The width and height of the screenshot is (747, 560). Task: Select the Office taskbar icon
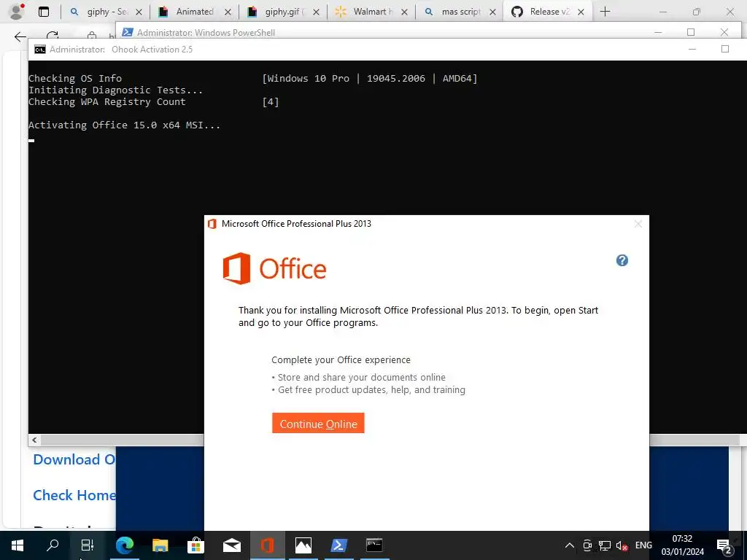coord(267,545)
